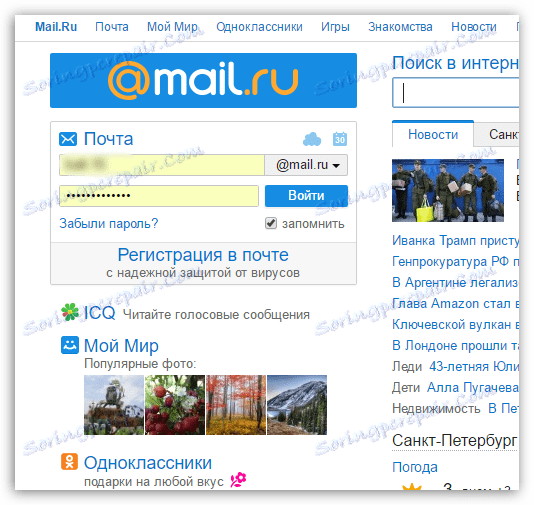The height and width of the screenshot is (505, 534).
Task: Open the snowy mountain photo thumbnail
Action: coord(297,405)
